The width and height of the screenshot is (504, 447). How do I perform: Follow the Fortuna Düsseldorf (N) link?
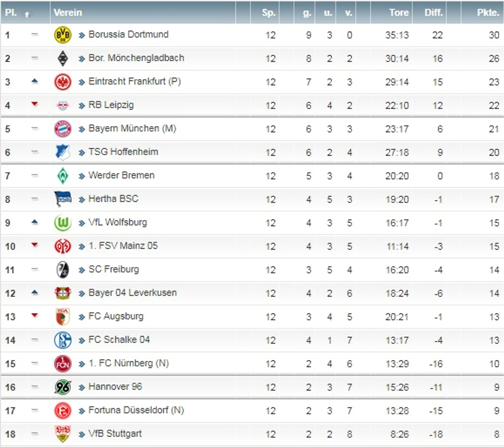[136, 410]
